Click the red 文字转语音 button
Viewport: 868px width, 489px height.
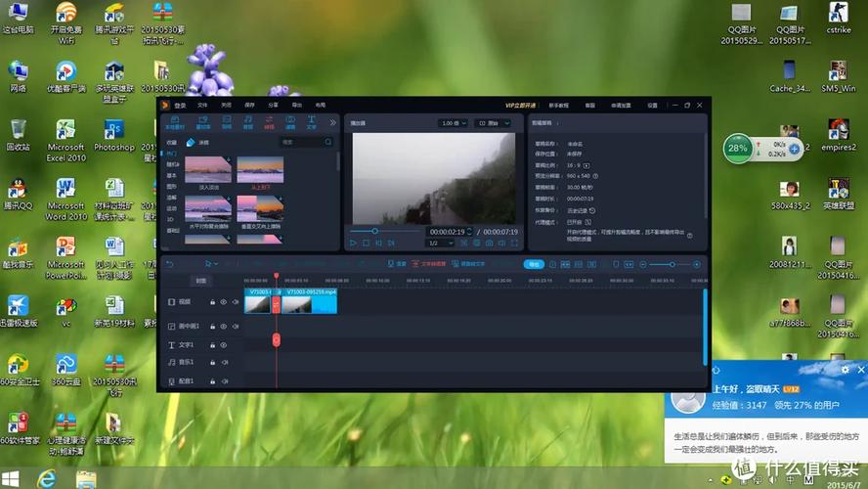428,264
